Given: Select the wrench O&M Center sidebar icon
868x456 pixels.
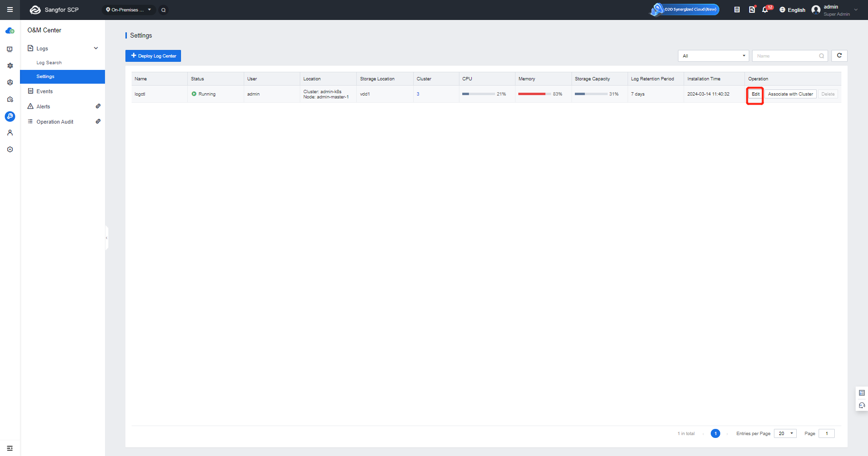Looking at the screenshot, I should [10, 116].
